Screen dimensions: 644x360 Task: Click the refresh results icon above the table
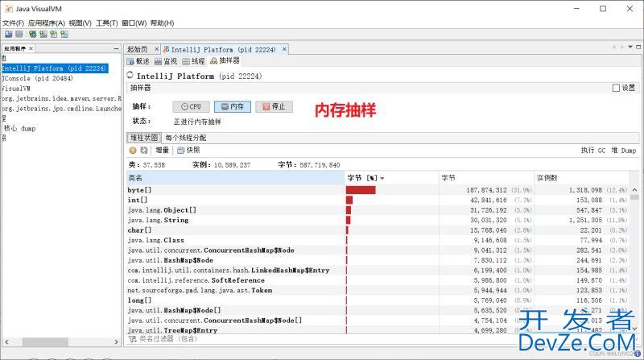click(144, 151)
